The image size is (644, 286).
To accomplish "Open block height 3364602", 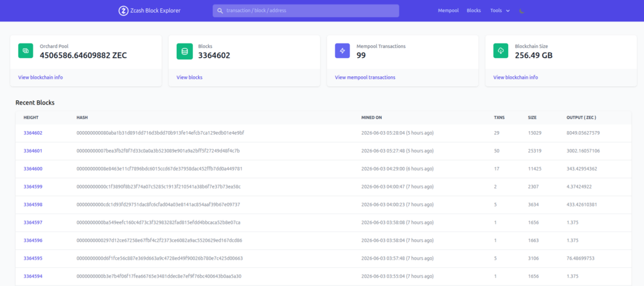I will click(33, 133).
